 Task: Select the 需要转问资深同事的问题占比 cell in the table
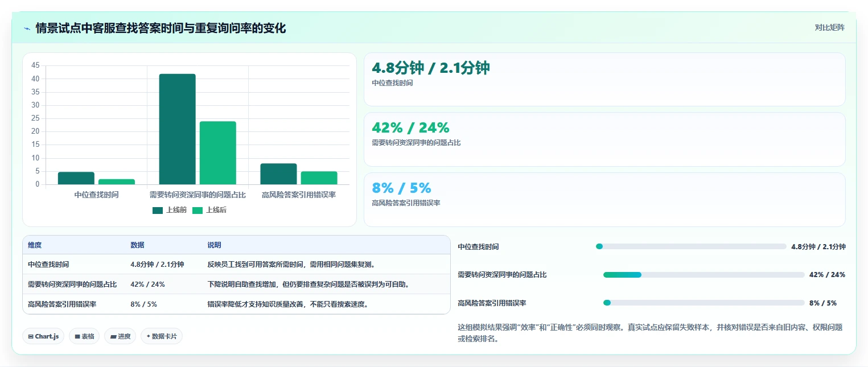point(74,284)
